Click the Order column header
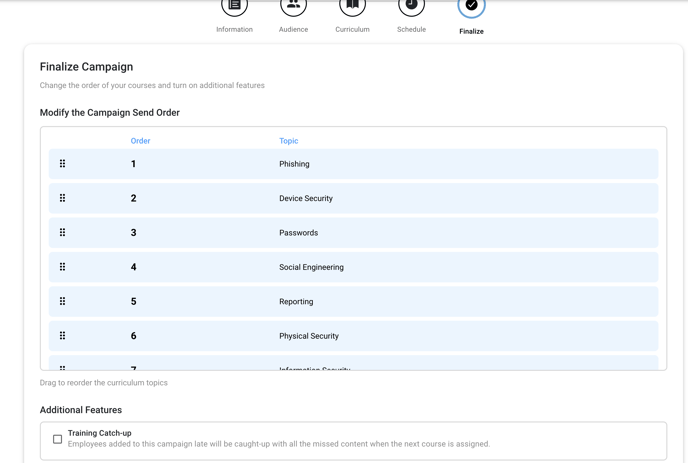Screen dimensions: 688x463 point(140,141)
